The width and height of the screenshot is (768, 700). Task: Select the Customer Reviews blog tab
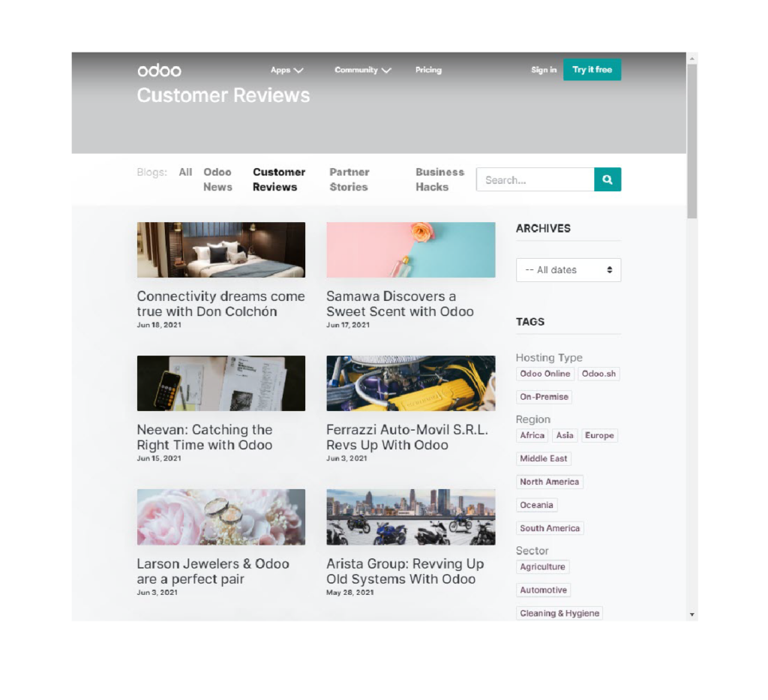[279, 179]
